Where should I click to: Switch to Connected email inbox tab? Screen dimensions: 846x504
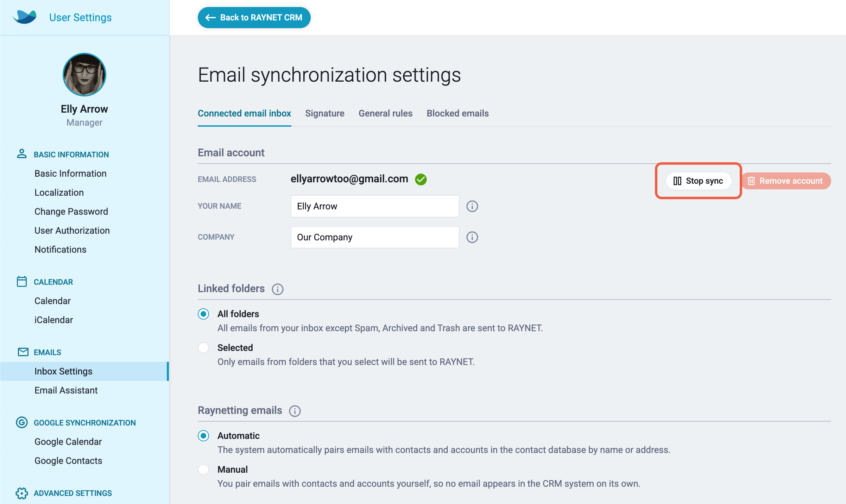(244, 113)
